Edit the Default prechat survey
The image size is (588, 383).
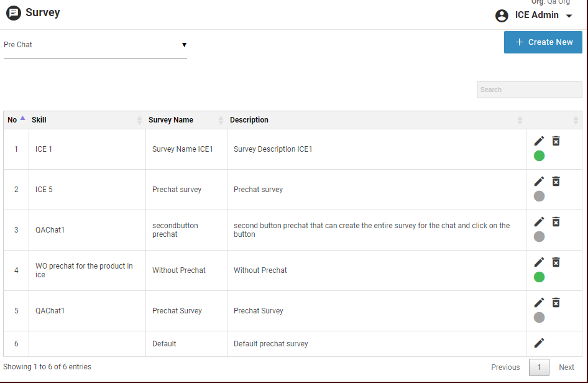point(539,343)
